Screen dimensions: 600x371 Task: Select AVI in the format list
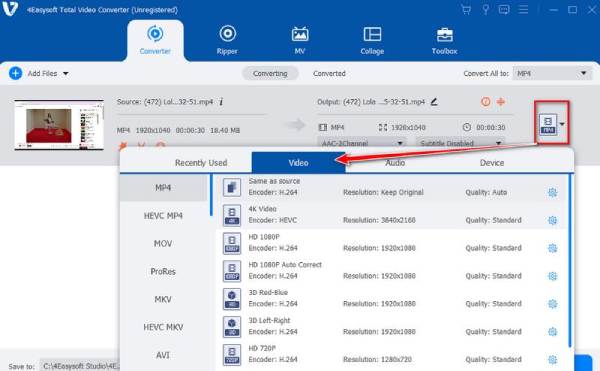163,355
